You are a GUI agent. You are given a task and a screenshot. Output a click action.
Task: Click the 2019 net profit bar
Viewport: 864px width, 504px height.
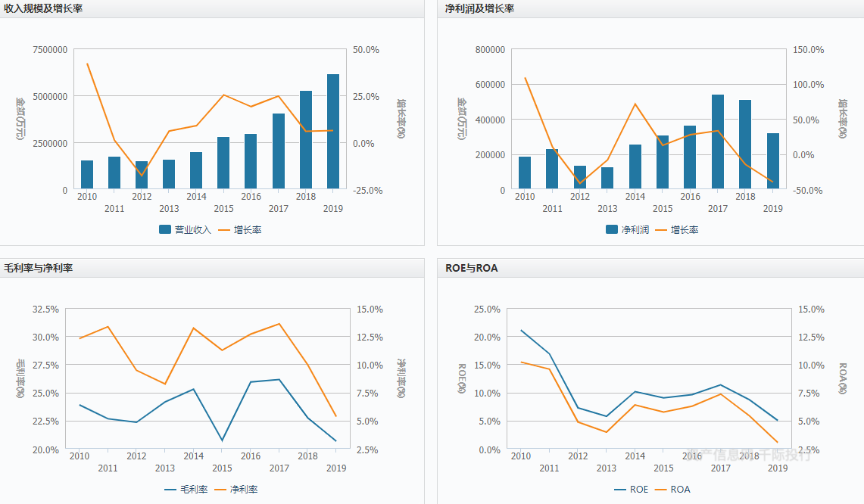pyautogui.click(x=772, y=161)
